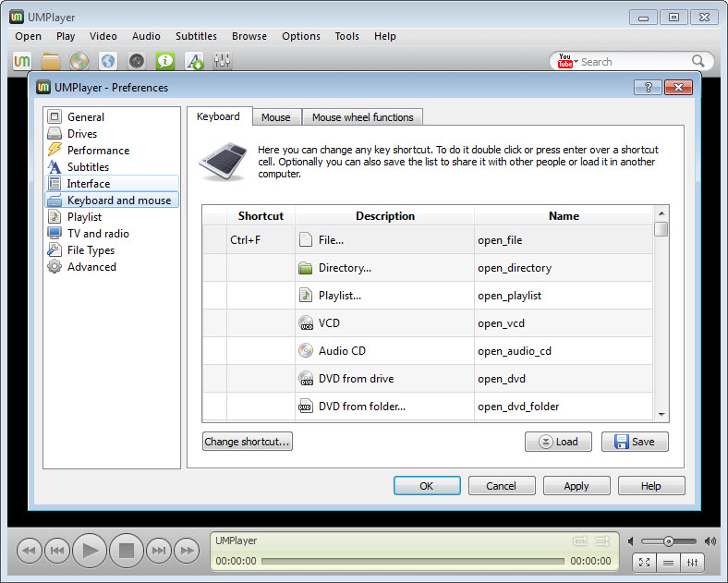
Task: Click the dark camera/record toolbar icon
Action: tap(137, 61)
